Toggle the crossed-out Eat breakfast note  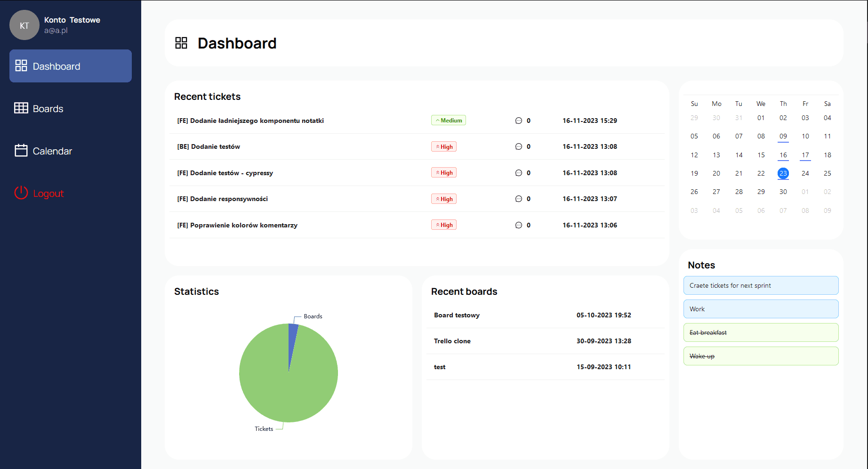click(x=761, y=332)
